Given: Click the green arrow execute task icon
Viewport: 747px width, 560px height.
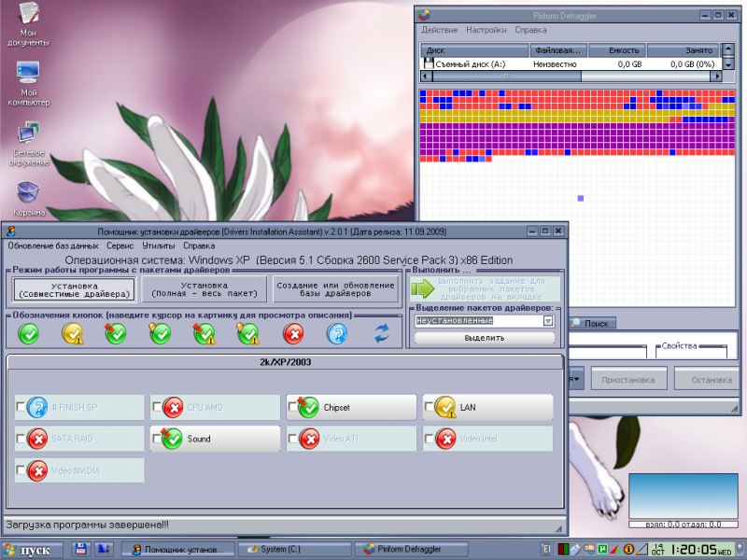Looking at the screenshot, I should (423, 287).
